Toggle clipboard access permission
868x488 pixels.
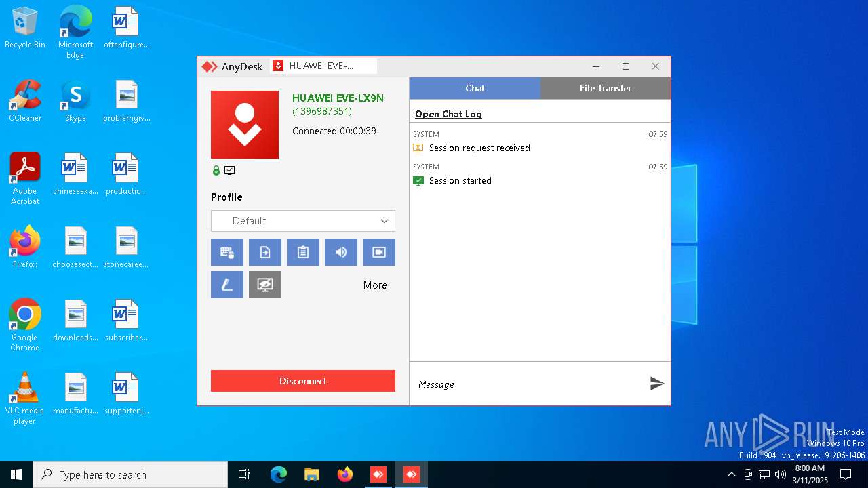[303, 252]
